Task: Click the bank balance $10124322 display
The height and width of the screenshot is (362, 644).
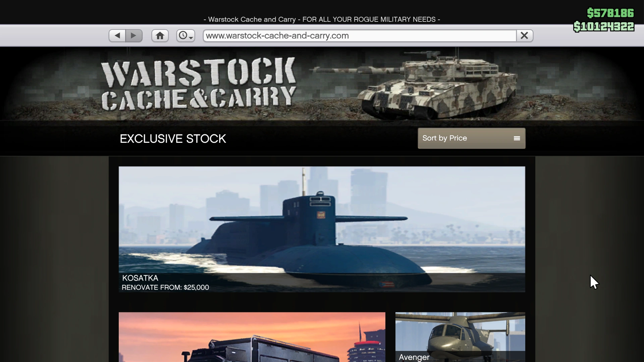Action: click(604, 26)
